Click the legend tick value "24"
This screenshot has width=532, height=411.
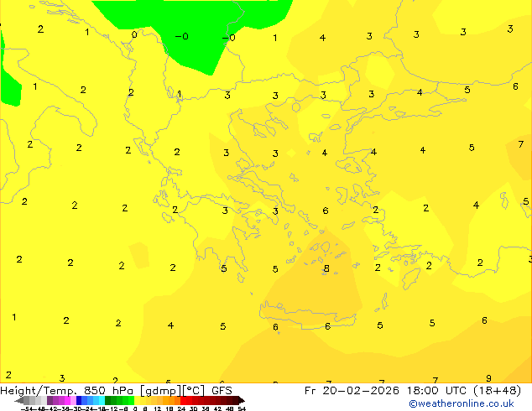click(181, 409)
